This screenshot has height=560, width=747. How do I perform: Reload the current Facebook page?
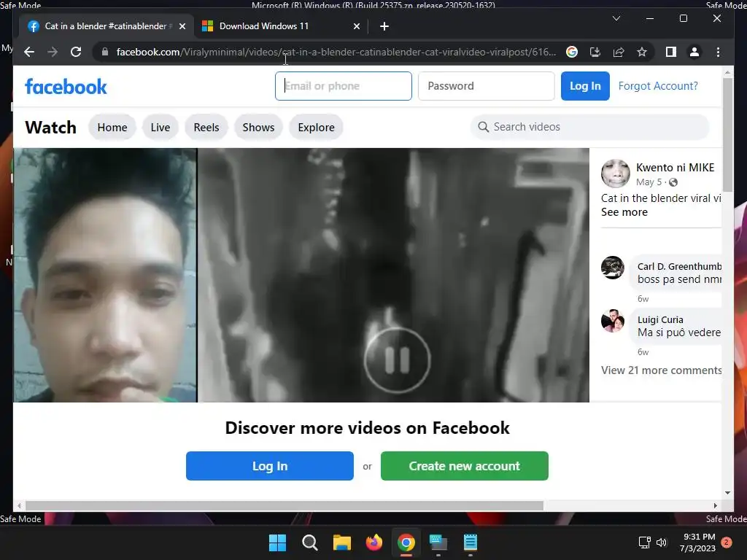(x=76, y=52)
